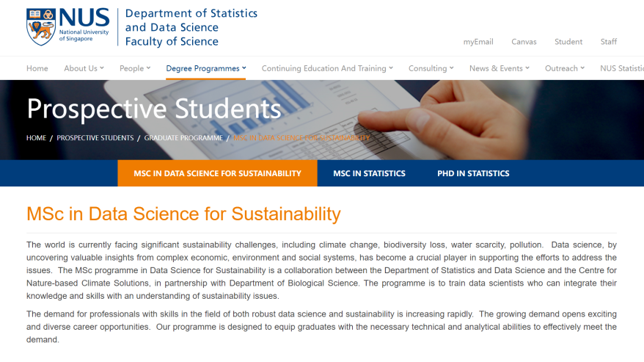Select MSc in Data Science for Sustainability tab

(217, 173)
